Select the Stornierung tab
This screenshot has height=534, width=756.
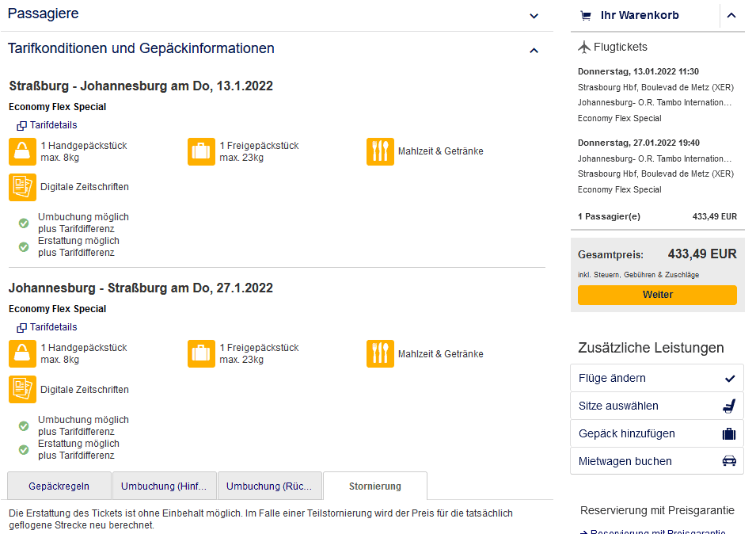374,486
